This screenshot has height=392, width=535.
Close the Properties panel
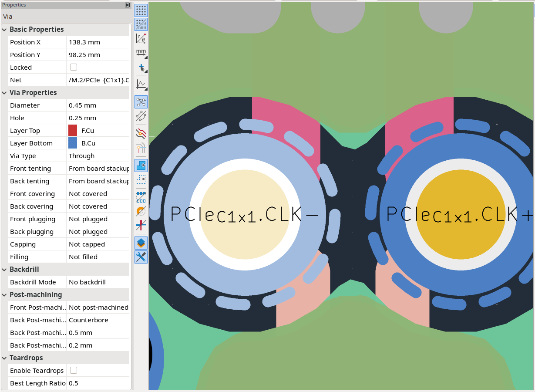[x=127, y=5]
